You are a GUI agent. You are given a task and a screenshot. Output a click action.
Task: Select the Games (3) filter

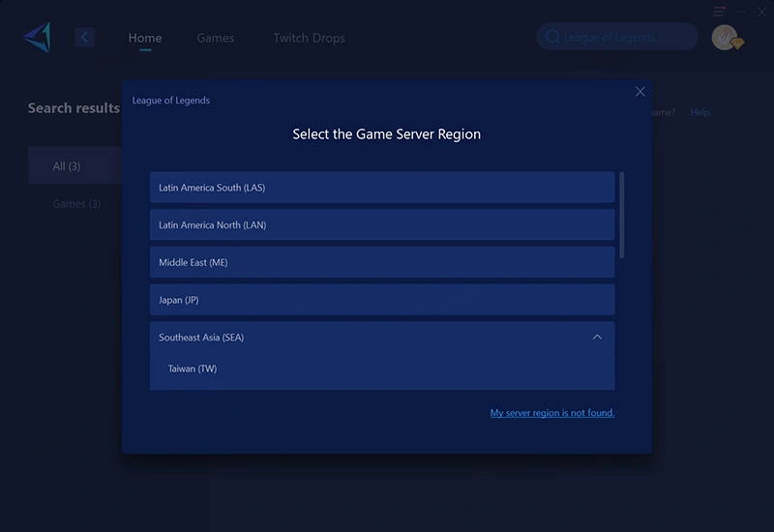click(76, 204)
